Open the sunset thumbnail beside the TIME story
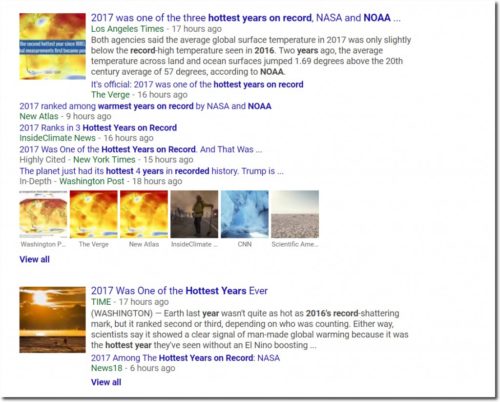 (x=52, y=320)
